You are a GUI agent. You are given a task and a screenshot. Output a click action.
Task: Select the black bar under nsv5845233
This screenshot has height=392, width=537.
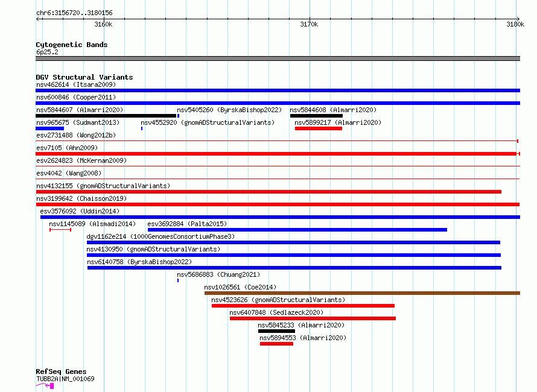pos(277,331)
